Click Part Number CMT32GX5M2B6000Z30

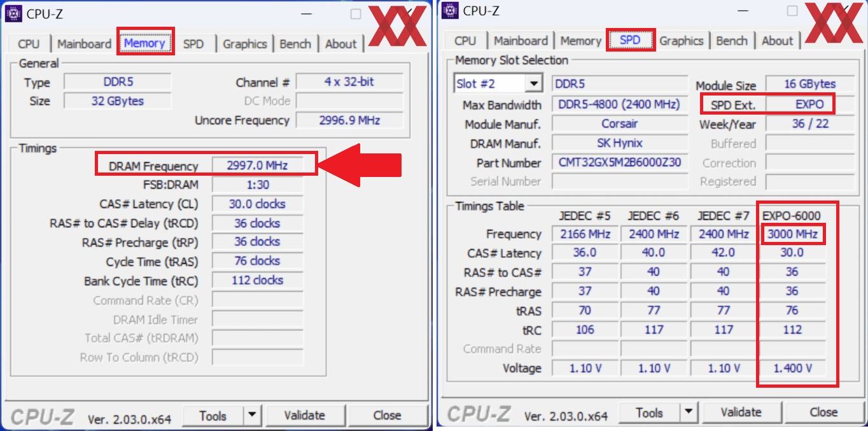[x=620, y=162]
